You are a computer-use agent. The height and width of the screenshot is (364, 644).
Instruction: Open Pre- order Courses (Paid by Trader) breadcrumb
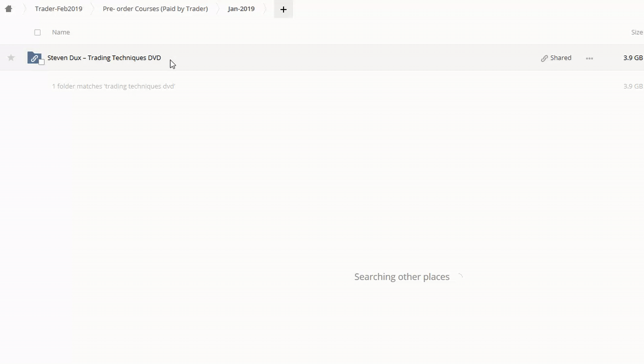click(155, 9)
